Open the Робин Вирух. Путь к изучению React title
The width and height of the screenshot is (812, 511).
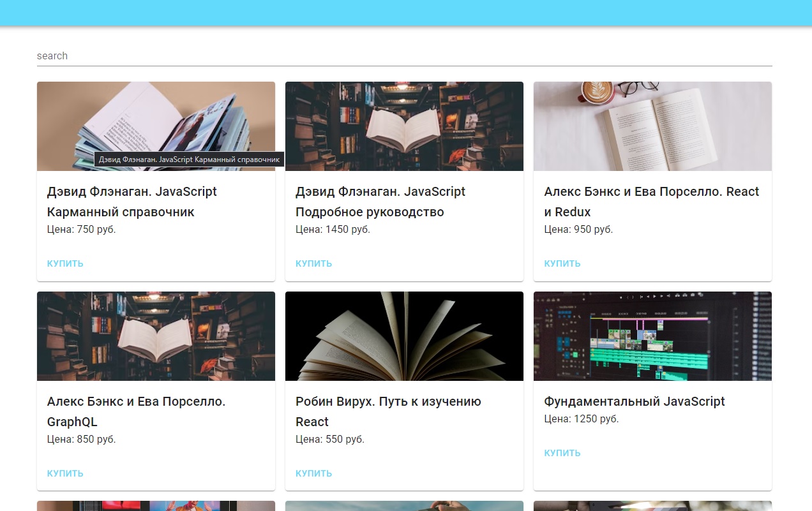[x=388, y=411]
